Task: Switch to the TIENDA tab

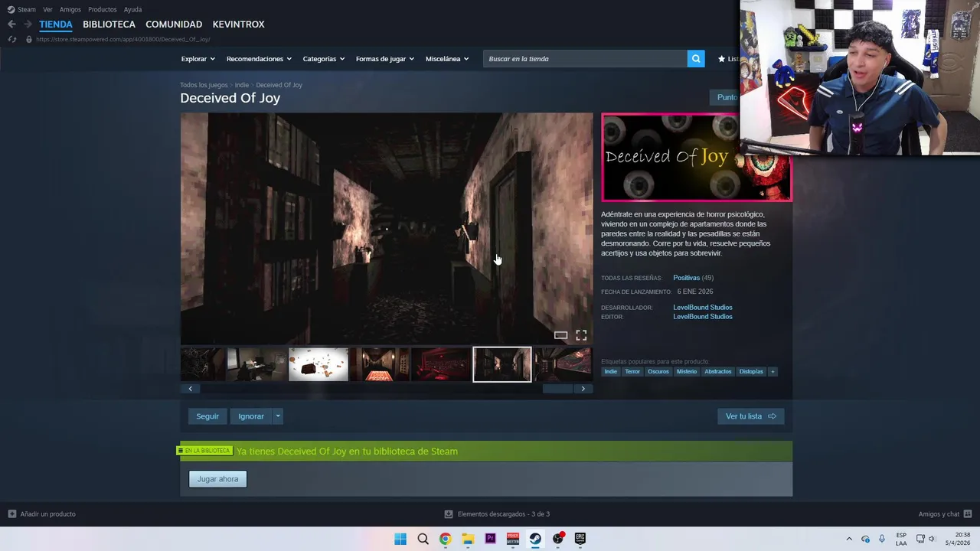Action: click(56, 24)
